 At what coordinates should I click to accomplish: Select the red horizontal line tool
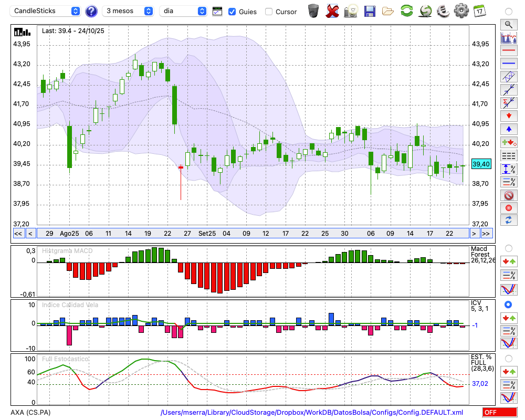click(508, 51)
